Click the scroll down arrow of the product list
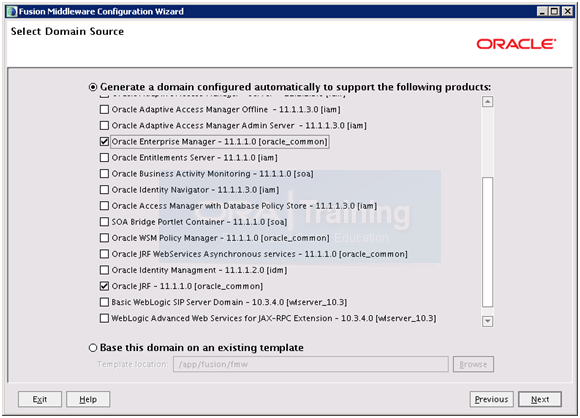This screenshot has width=580, height=418. point(488,321)
